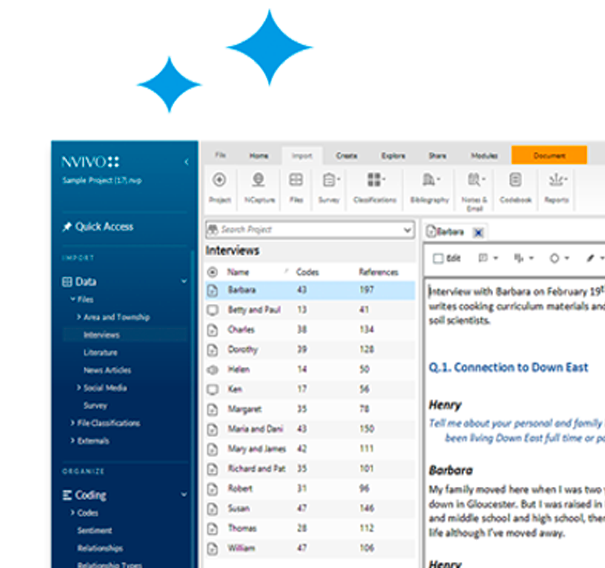
Task: Open Classifications import option
Action: [375, 180]
